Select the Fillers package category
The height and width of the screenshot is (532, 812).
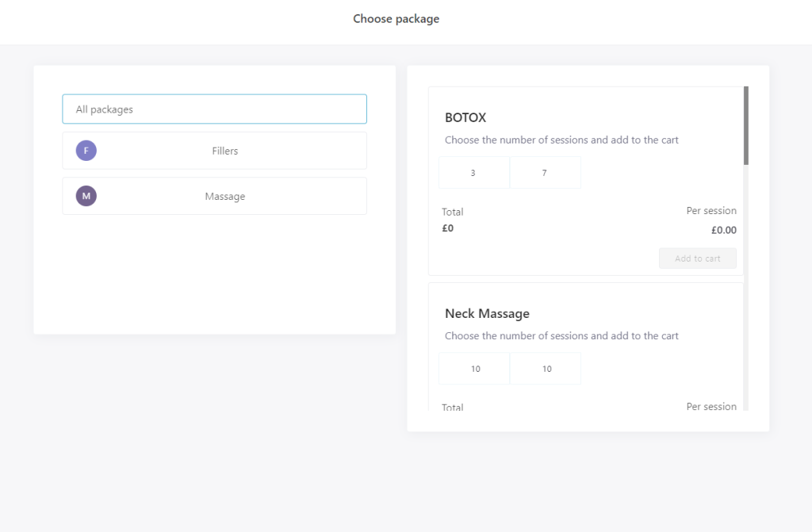tap(224, 151)
